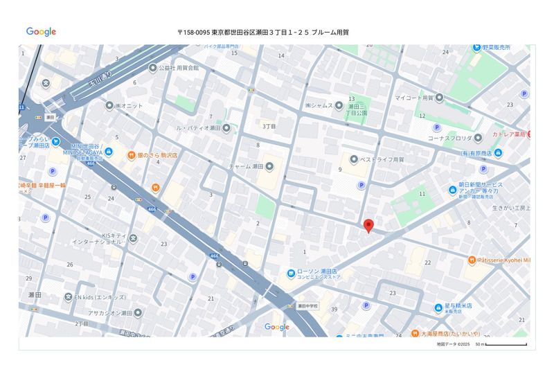Open the ル・パティオ瀬田 map pin

(x=226, y=128)
